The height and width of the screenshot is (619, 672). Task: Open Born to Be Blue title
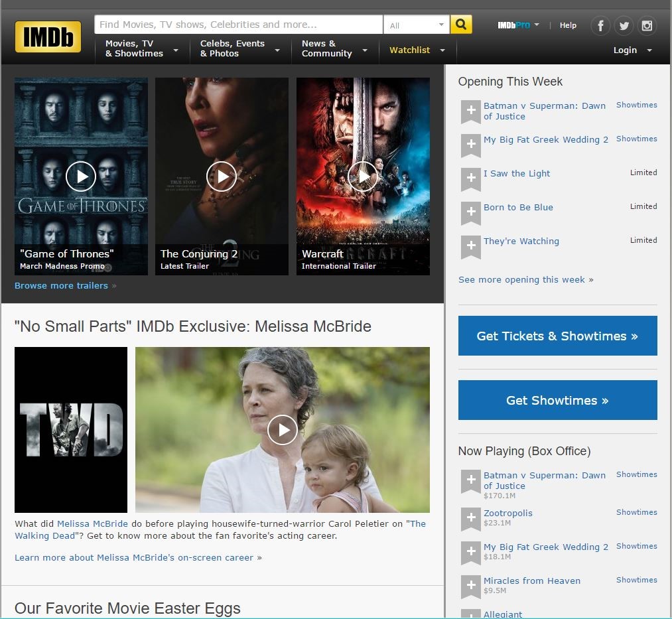518,207
